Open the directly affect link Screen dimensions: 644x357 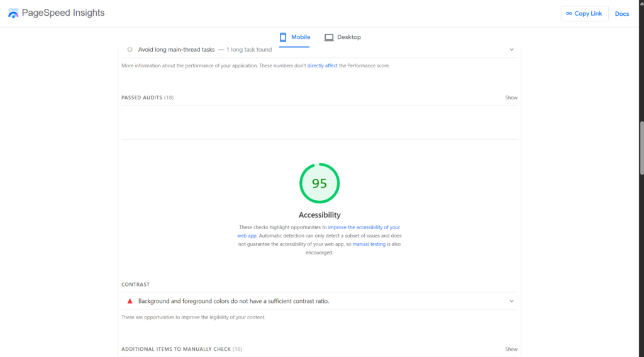[x=323, y=65]
